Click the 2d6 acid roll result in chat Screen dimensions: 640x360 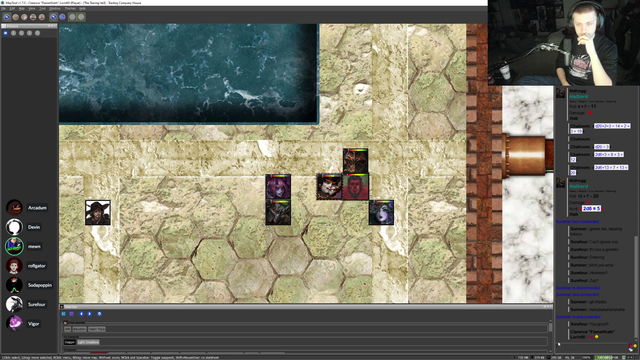pos(591,209)
